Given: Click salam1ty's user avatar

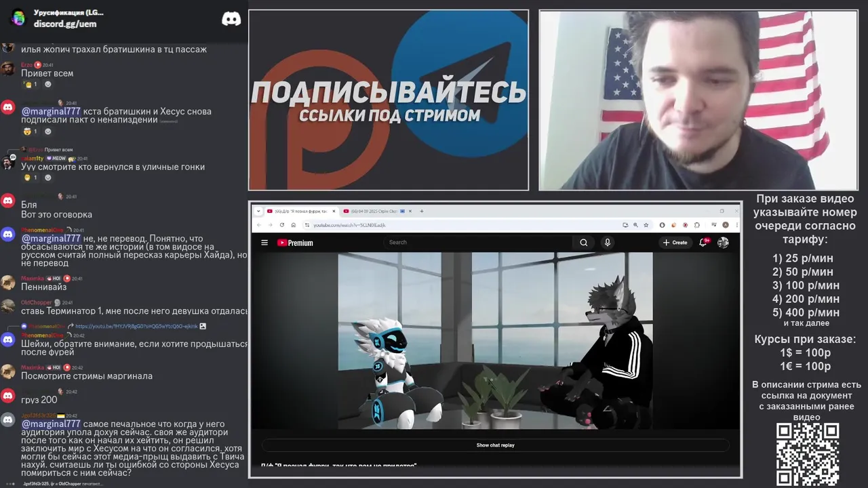Looking at the screenshot, I should point(8,162).
